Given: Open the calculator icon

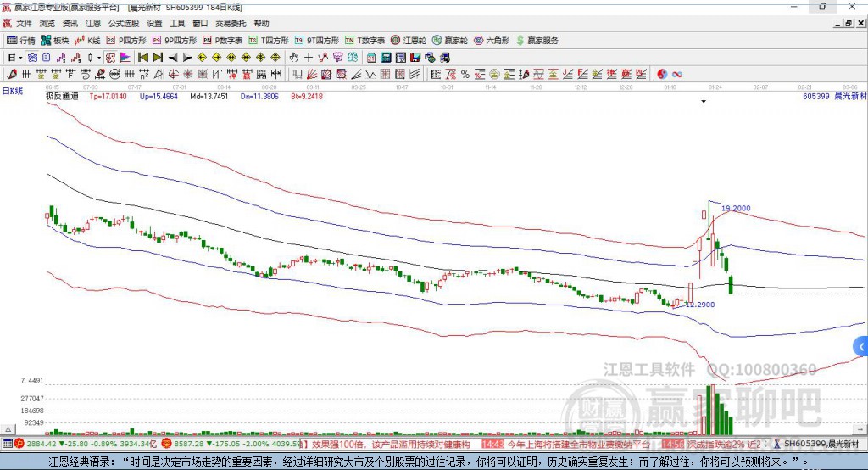Looking at the screenshot, I should coord(386,58).
